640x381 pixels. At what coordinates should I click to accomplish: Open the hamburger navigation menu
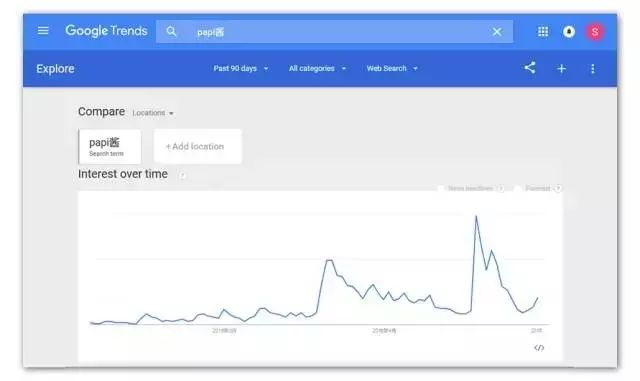click(x=43, y=31)
